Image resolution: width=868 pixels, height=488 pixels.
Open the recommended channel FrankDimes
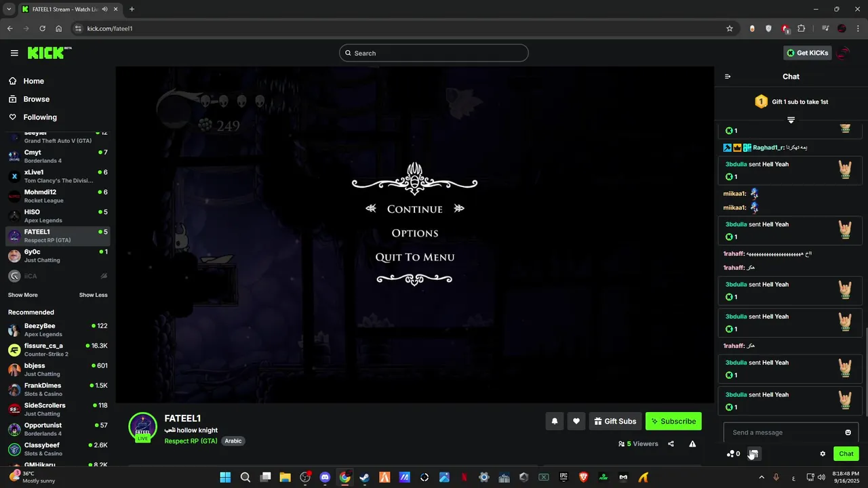coord(58,390)
